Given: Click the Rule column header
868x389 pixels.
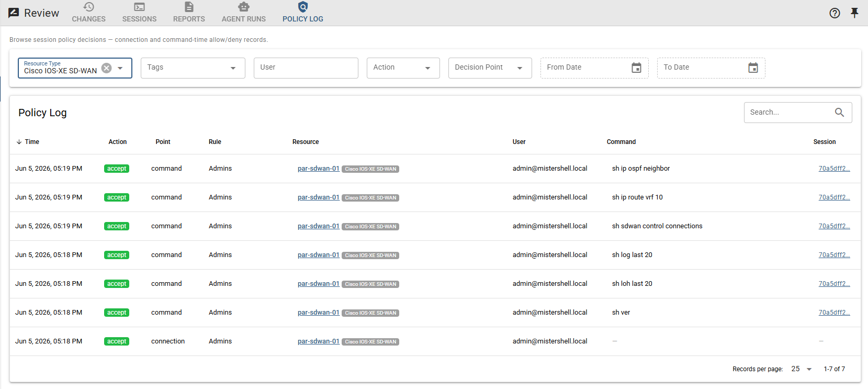Looking at the screenshot, I should (x=215, y=142).
